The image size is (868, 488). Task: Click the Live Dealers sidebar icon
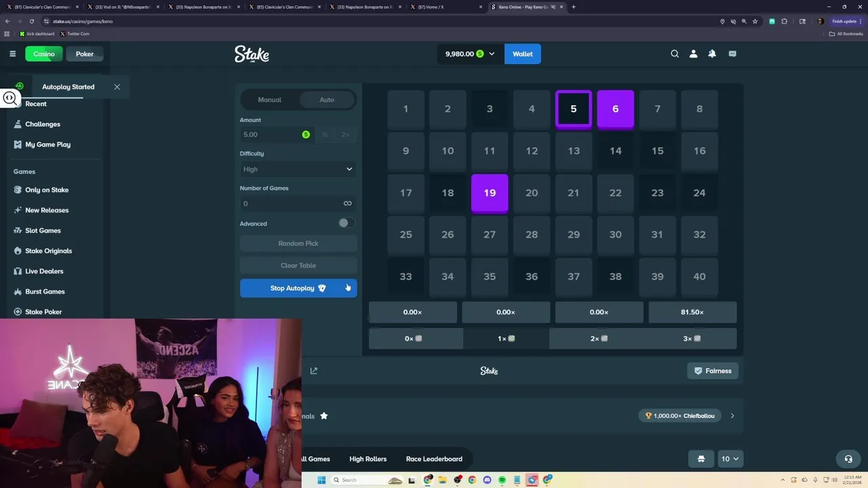(18, 271)
